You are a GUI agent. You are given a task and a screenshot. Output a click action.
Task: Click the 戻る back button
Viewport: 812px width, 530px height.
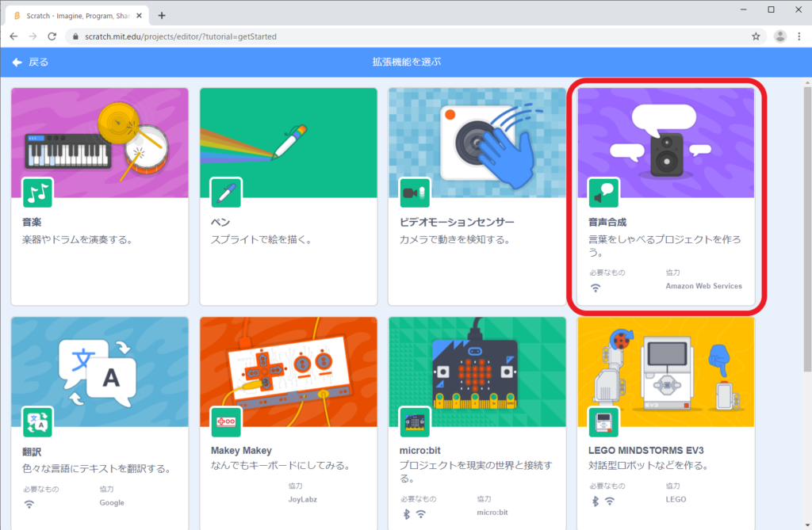tap(31, 62)
